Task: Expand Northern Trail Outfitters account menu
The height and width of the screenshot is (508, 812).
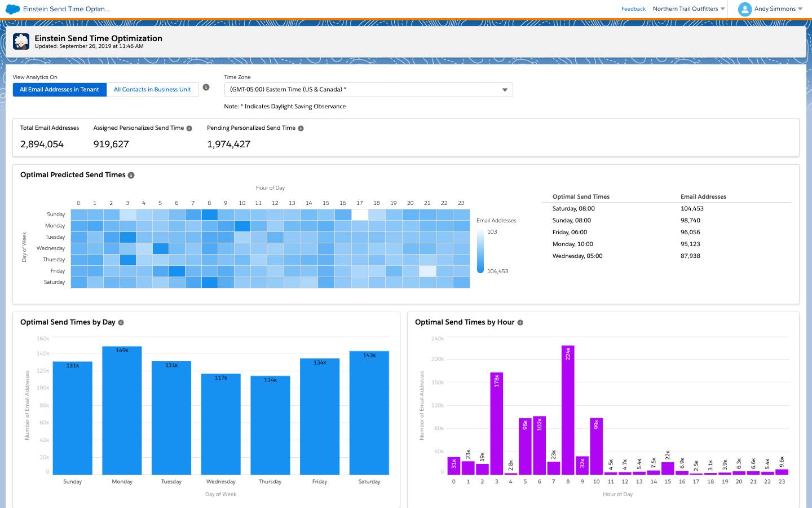Action: [689, 9]
